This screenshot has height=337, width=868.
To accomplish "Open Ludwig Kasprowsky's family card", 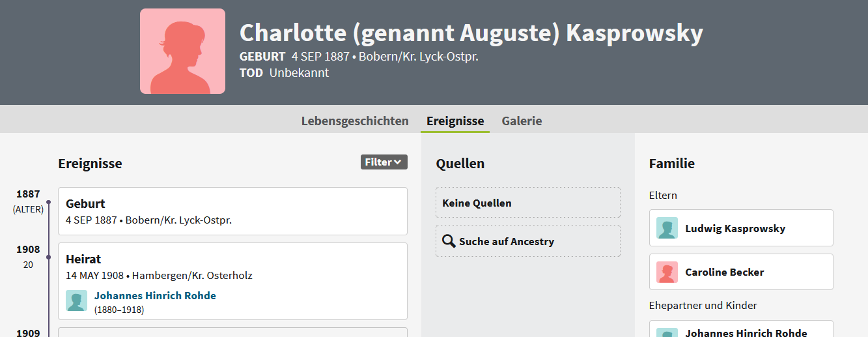I will (741, 228).
